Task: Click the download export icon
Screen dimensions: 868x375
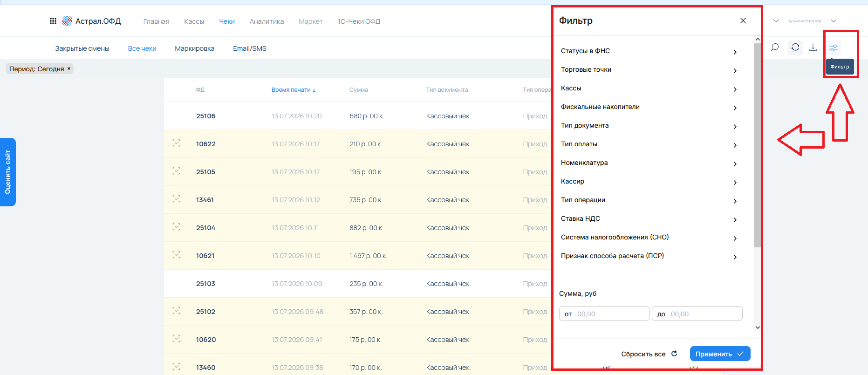Action: click(x=813, y=48)
